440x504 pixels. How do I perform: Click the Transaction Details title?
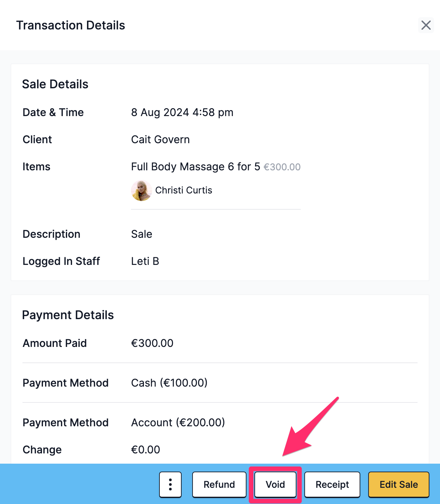click(71, 25)
